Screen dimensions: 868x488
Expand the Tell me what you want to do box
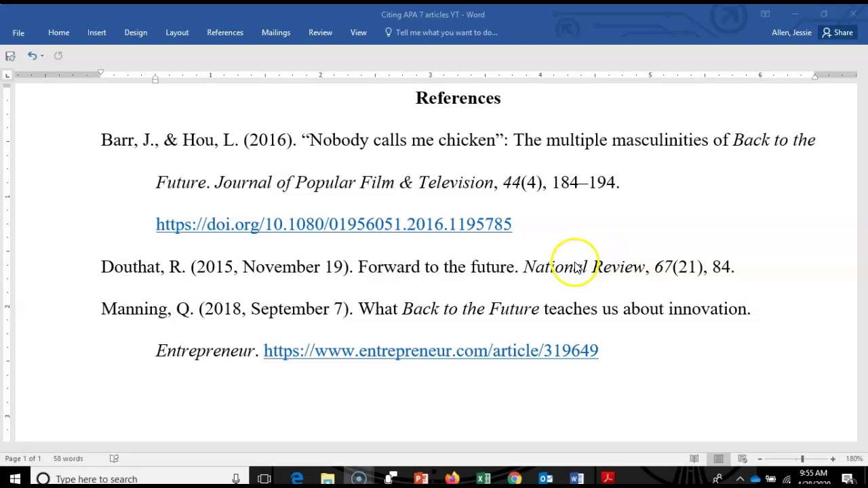pyautogui.click(x=446, y=32)
